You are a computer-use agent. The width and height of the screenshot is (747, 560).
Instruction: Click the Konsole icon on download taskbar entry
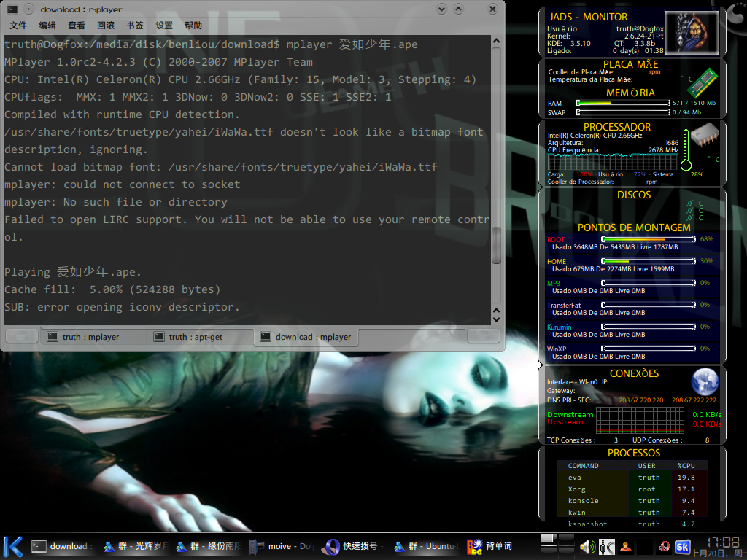click(x=39, y=546)
